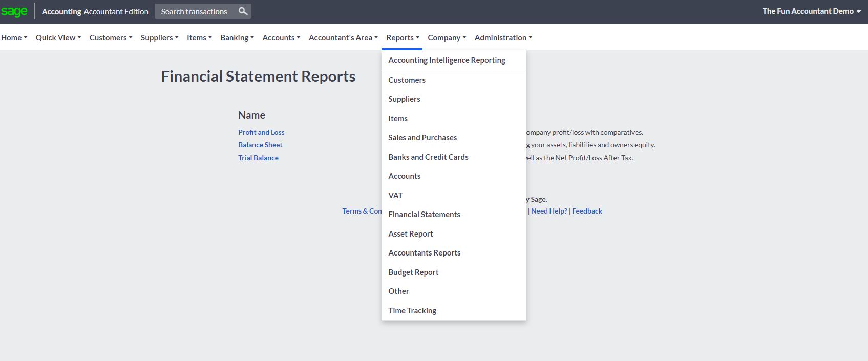Open the Administration menu

[503, 37]
